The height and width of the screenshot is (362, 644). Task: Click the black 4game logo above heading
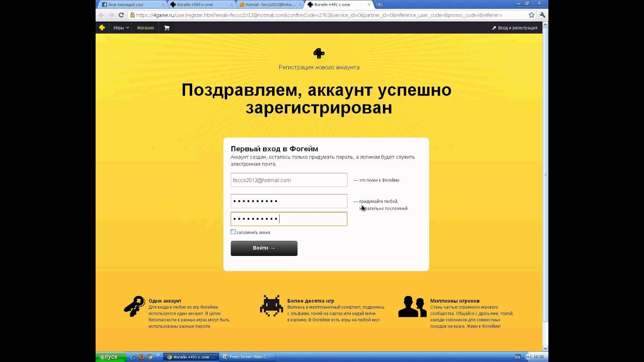(319, 53)
